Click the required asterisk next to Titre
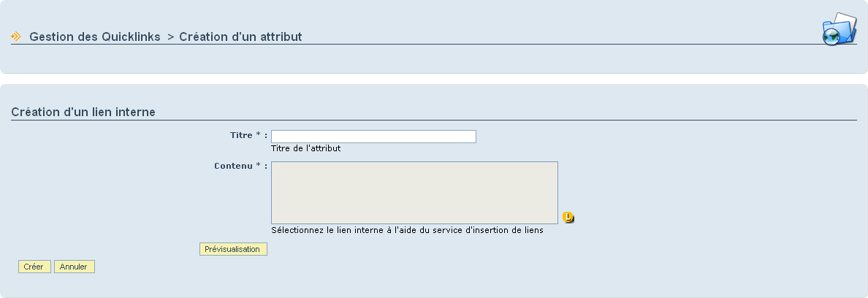This screenshot has width=868, height=298. tap(258, 135)
